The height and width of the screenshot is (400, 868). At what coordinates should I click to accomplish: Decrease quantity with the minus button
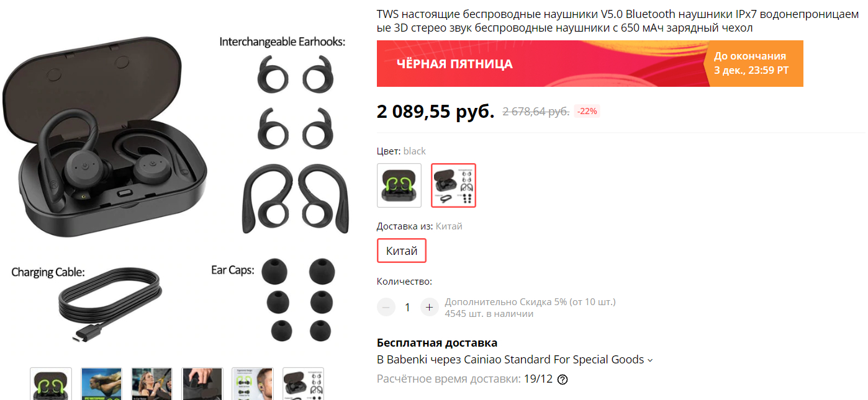point(386,307)
